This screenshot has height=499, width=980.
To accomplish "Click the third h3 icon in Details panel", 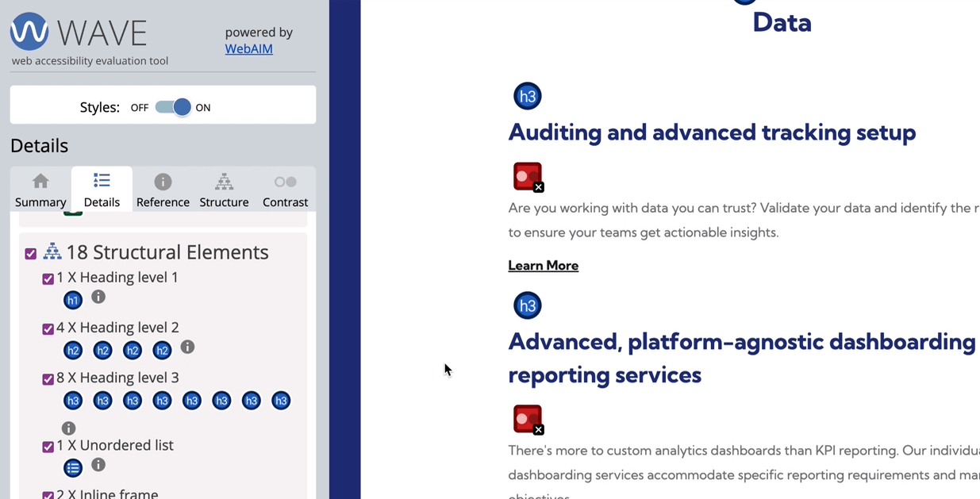I will pos(133,401).
